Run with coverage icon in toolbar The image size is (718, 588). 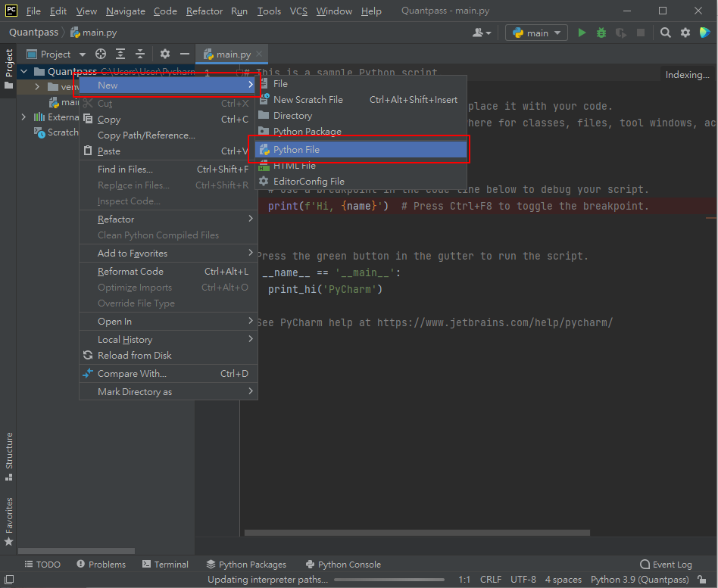(621, 33)
